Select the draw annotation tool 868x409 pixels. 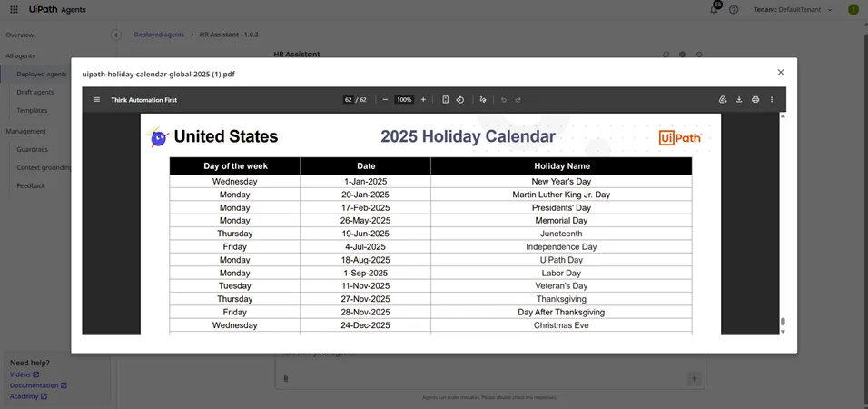coord(483,100)
